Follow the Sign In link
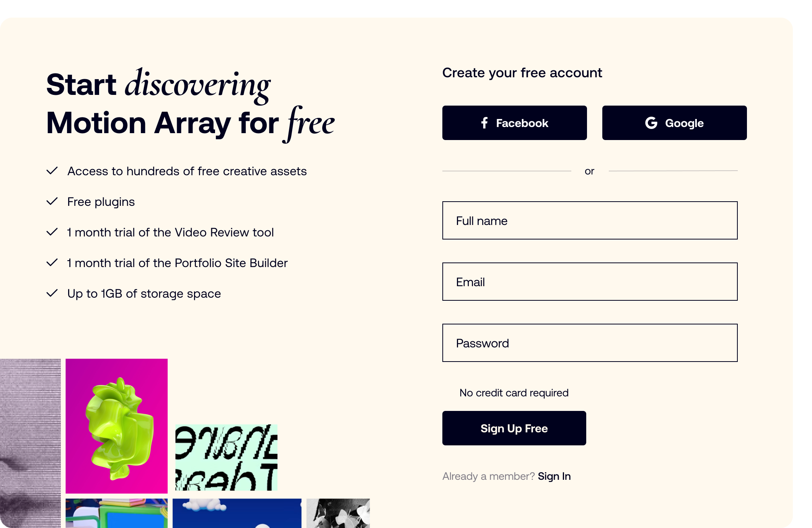The image size is (812, 528). [554, 476]
